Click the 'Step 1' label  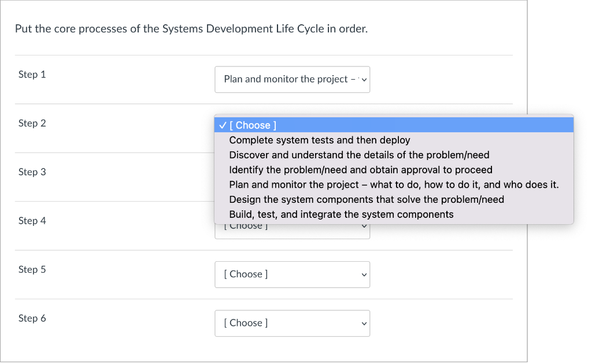[x=32, y=75]
